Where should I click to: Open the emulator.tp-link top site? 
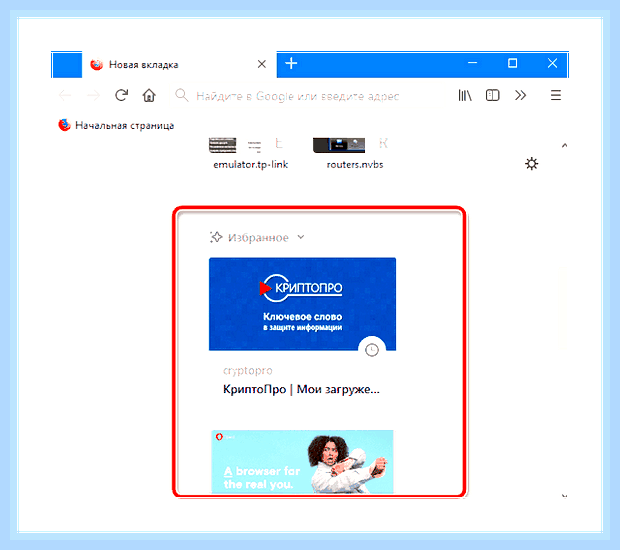[x=250, y=154]
